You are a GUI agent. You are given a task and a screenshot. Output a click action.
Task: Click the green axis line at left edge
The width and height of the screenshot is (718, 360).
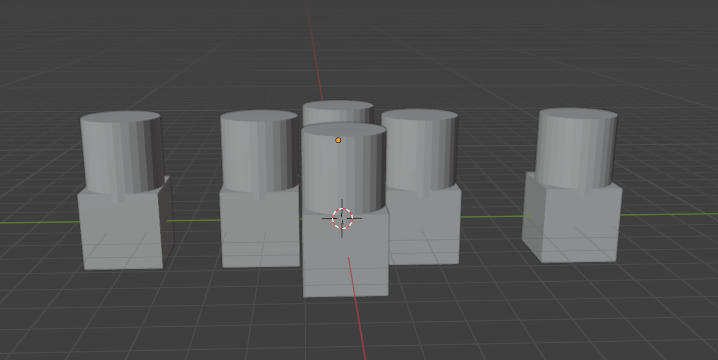point(39,223)
